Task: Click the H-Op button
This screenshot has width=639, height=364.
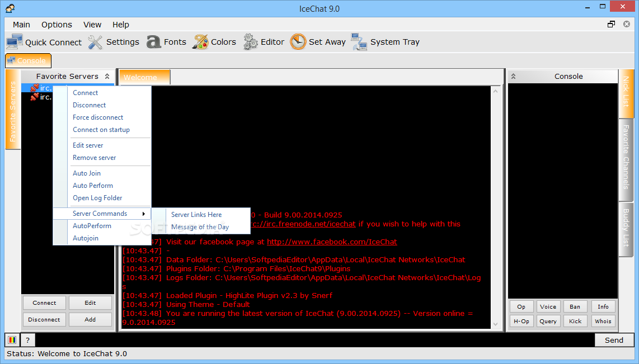Action: 521,322
